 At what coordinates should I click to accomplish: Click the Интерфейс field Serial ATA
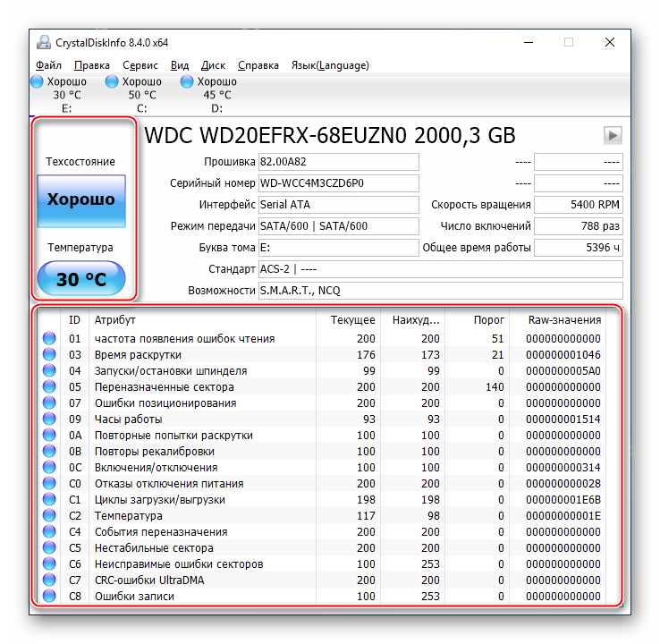tap(338, 205)
